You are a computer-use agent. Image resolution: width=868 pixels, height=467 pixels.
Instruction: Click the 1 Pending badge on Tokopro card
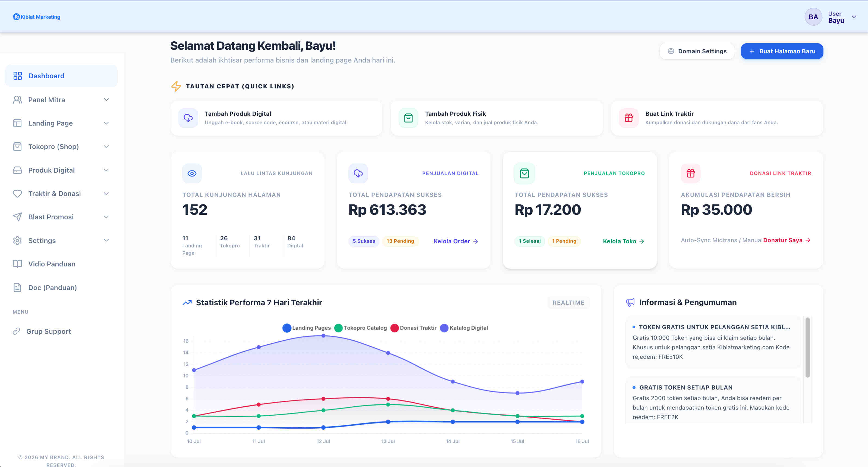coord(564,241)
